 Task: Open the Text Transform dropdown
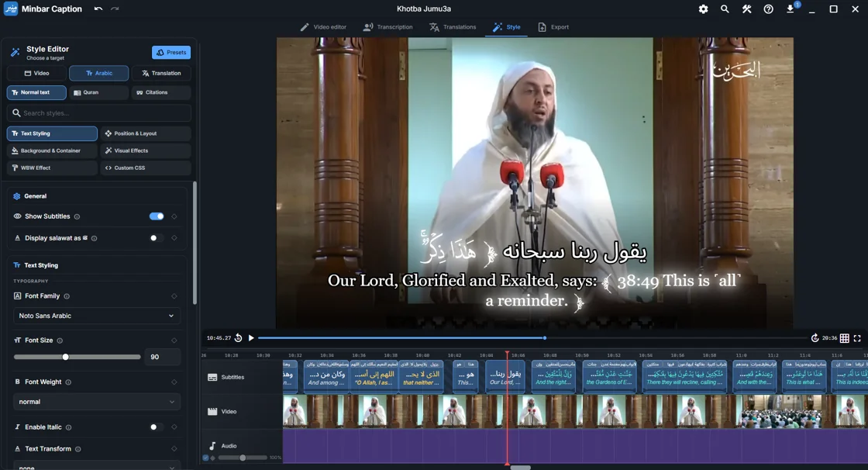coord(96,466)
